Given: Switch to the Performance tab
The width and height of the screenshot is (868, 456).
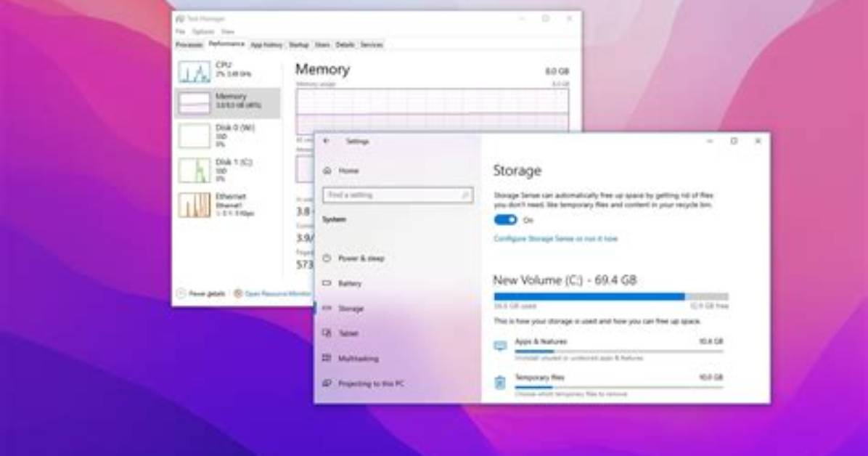Looking at the screenshot, I should pyautogui.click(x=226, y=44).
